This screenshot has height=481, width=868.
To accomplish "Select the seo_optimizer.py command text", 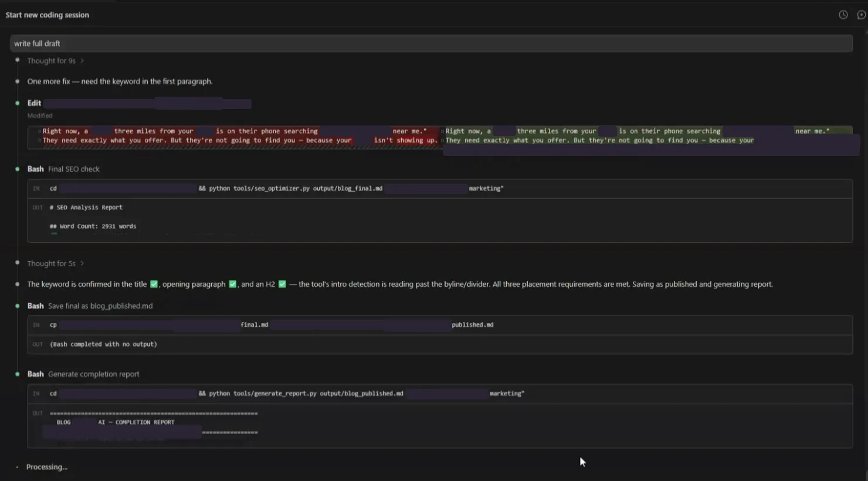I will pos(277,188).
